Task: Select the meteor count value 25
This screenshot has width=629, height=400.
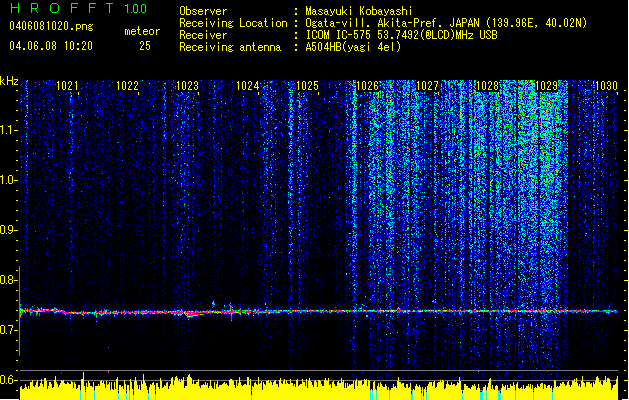Action: [x=145, y=46]
